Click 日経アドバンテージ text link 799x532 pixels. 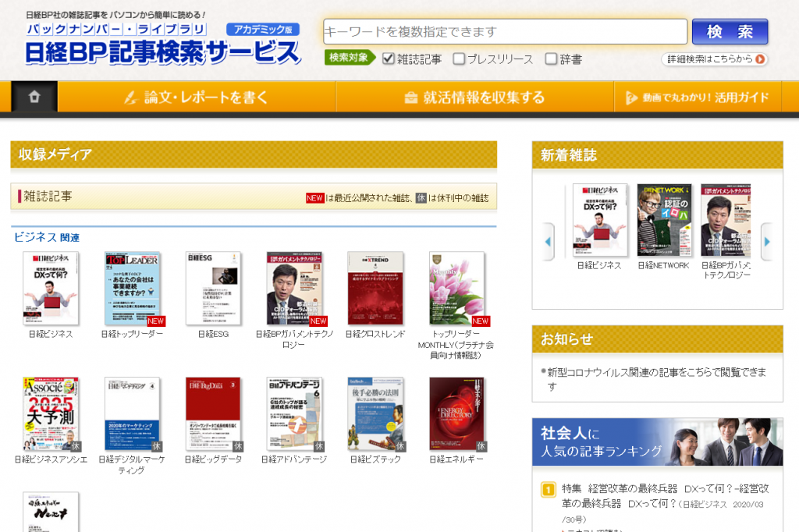pyautogui.click(x=294, y=459)
